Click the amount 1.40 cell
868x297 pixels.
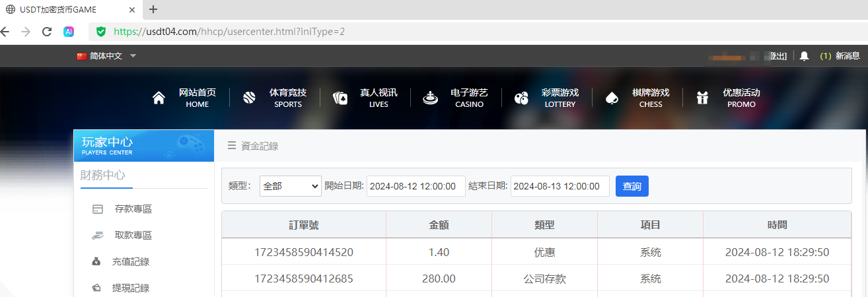click(x=439, y=252)
